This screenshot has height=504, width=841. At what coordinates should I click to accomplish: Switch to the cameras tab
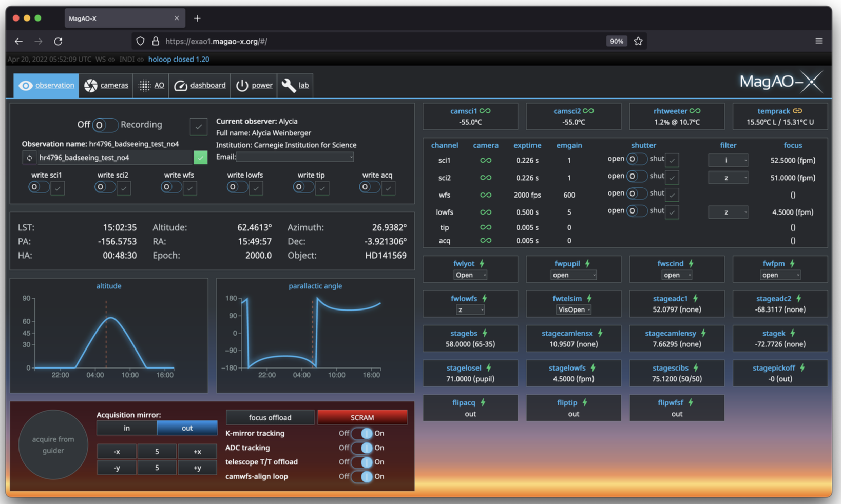point(106,85)
